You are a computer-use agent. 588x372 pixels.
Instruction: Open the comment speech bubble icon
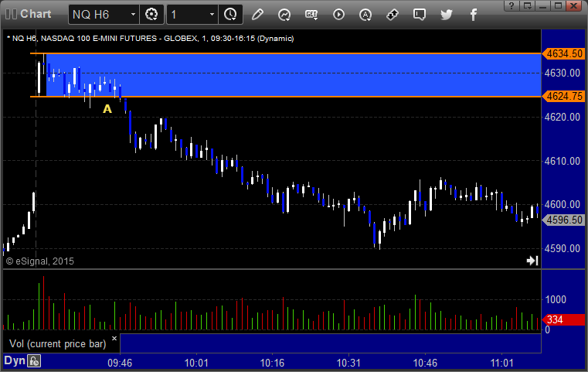[420, 15]
